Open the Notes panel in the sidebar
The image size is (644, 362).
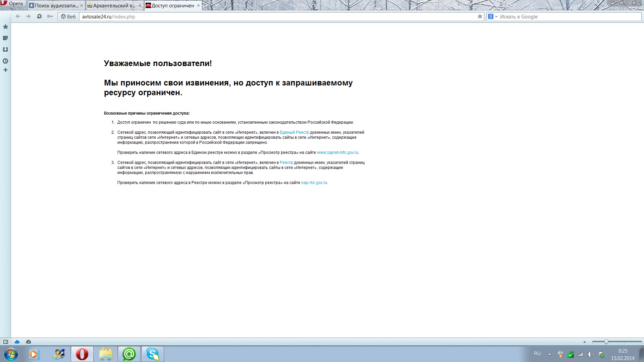[5, 38]
